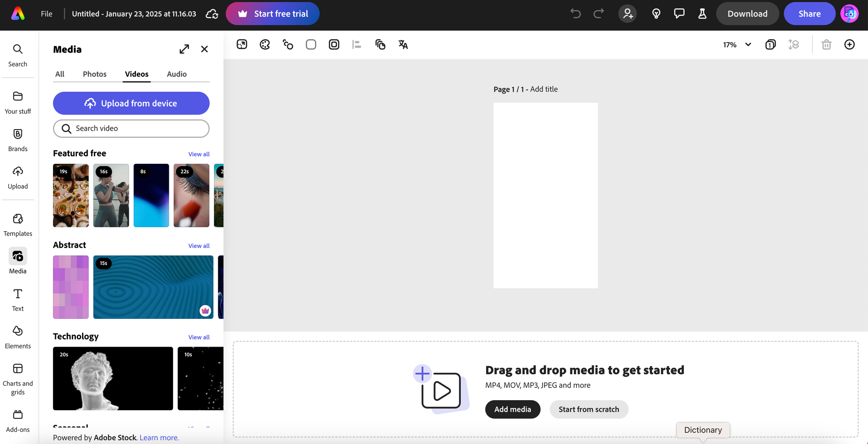The image size is (868, 444).
Task: Open the Resize tool in the toolbar
Action: 242,44
